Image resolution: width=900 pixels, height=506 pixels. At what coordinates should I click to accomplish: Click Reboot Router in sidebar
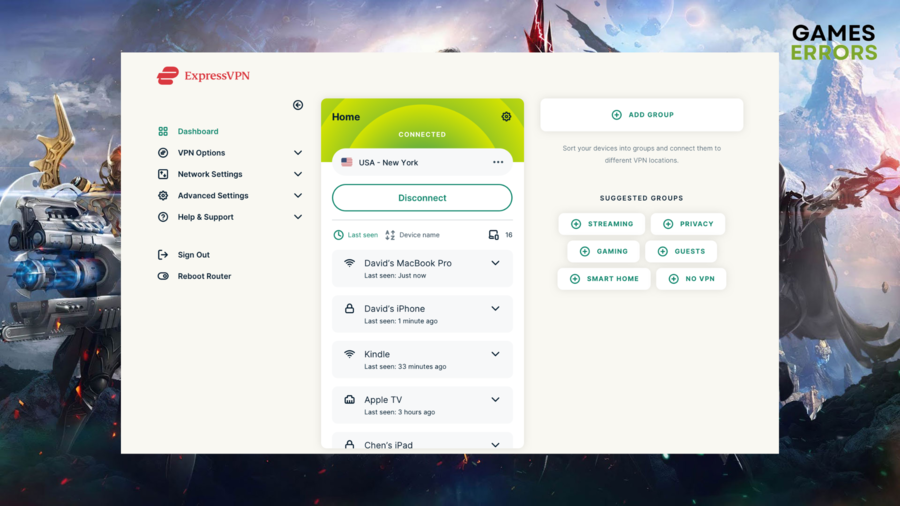coord(204,276)
